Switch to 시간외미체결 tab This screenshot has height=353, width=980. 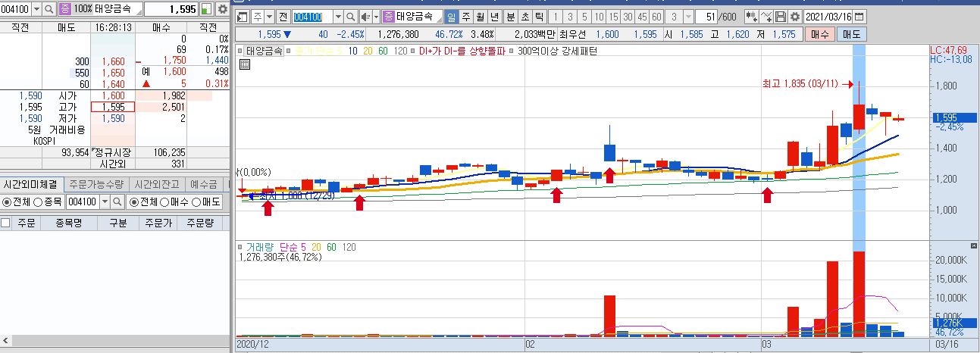(x=32, y=184)
